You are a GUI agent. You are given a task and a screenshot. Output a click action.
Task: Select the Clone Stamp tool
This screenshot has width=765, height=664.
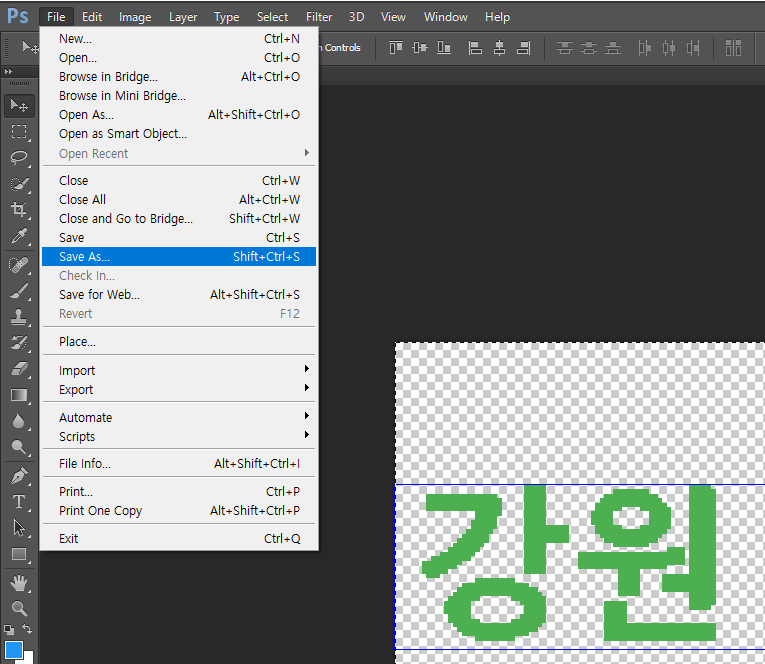click(x=19, y=317)
